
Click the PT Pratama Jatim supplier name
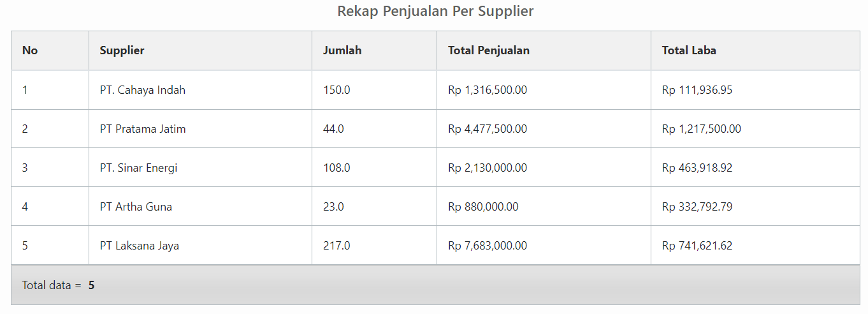(x=143, y=129)
